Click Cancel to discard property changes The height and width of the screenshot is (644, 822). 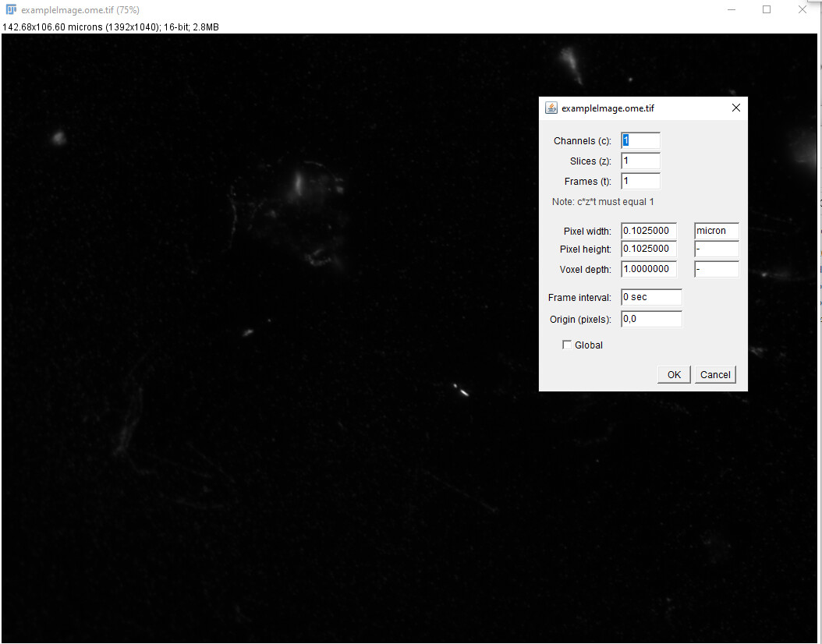pyautogui.click(x=715, y=374)
